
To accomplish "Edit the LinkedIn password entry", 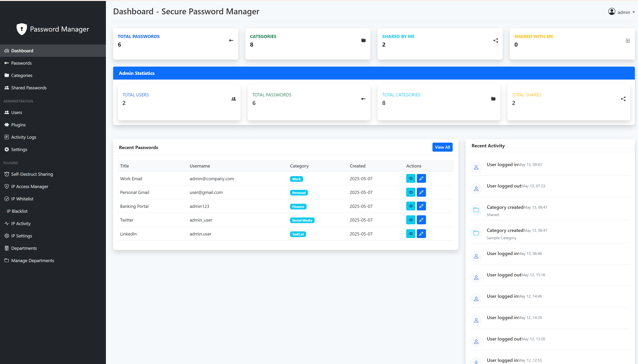I will [x=421, y=234].
